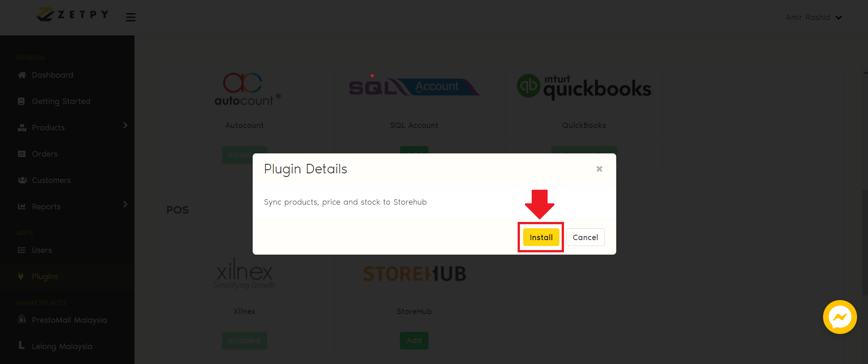Open the Messenger chat bubble
The image size is (868, 364).
(840, 317)
